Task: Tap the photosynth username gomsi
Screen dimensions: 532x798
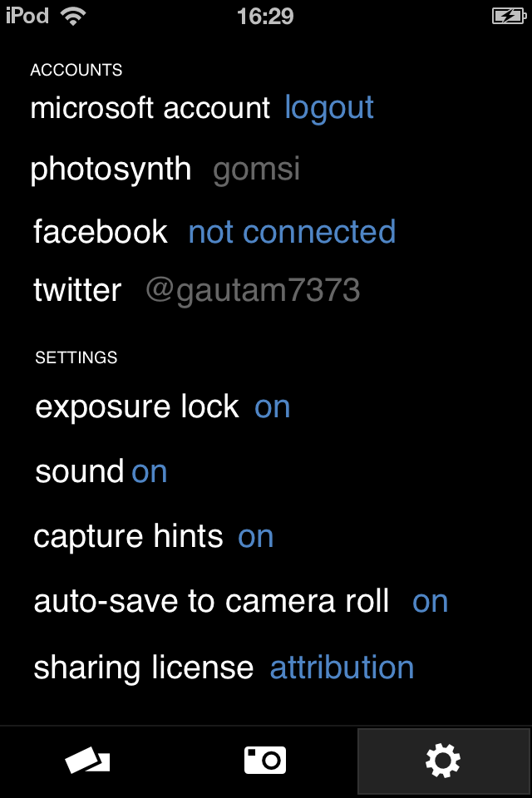Action: click(x=256, y=170)
